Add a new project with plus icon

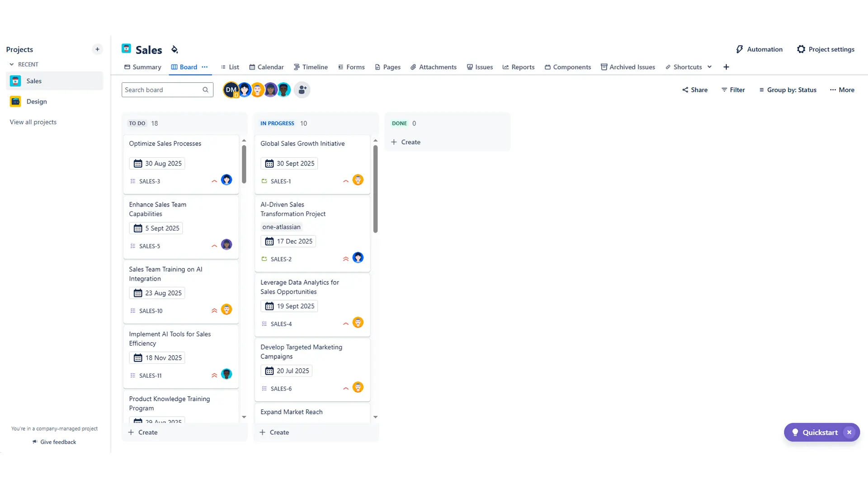[x=97, y=49]
